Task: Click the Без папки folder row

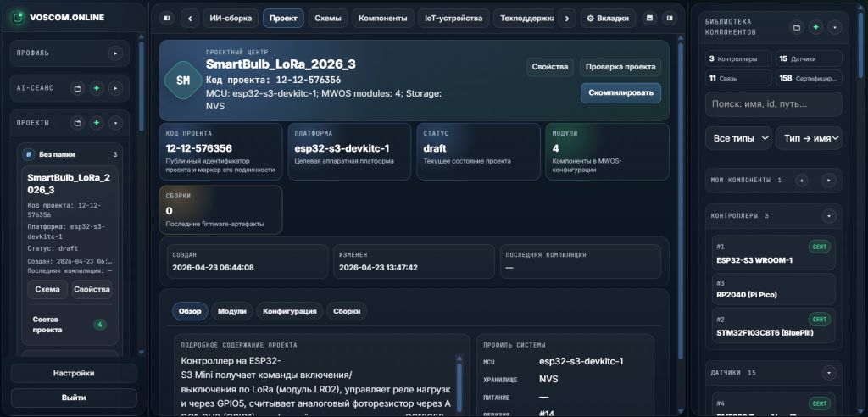Action: tap(70, 154)
